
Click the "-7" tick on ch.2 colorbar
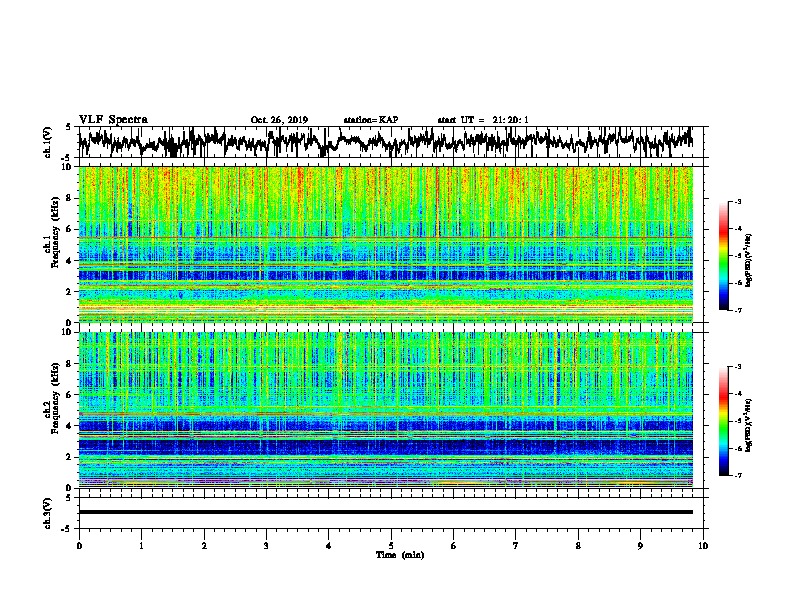pos(738,475)
